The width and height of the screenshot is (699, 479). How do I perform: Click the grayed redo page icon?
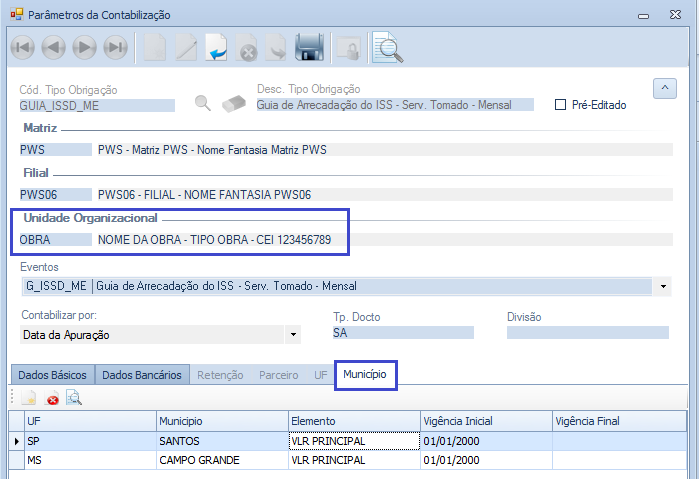(276, 48)
